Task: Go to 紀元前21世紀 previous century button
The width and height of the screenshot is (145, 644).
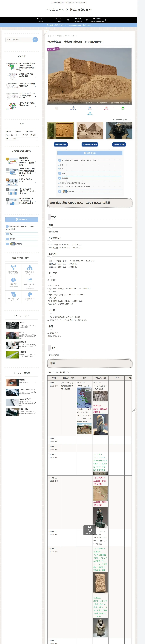Action: pos(61,144)
